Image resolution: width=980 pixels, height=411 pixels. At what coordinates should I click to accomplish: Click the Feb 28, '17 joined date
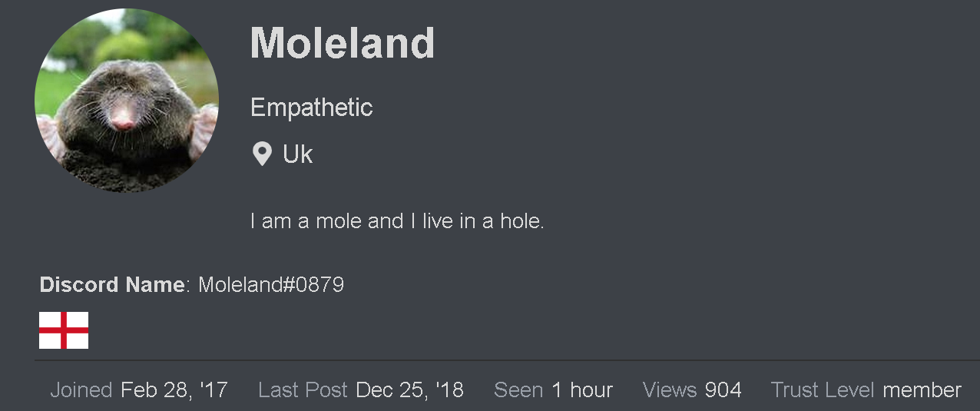[x=174, y=390]
